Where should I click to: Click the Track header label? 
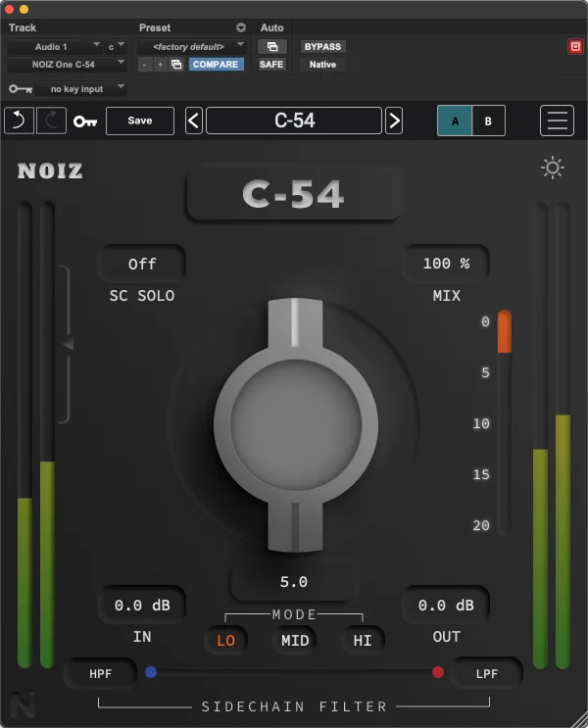[x=23, y=27]
